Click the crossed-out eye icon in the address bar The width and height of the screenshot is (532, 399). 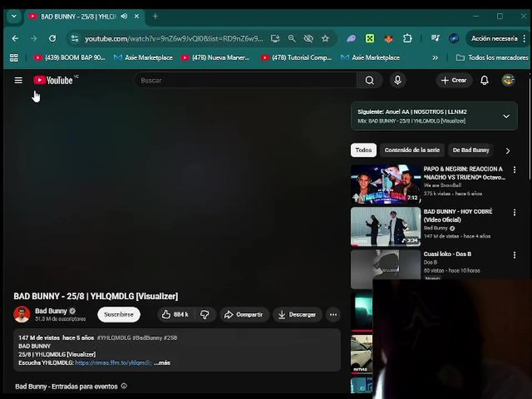[x=308, y=39]
